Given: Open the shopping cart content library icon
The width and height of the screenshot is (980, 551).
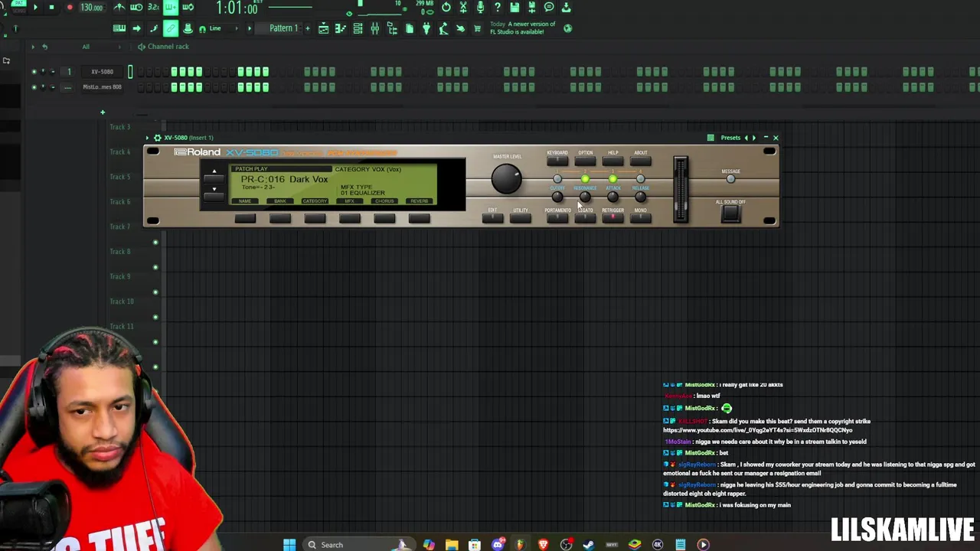Looking at the screenshot, I should pos(477,28).
